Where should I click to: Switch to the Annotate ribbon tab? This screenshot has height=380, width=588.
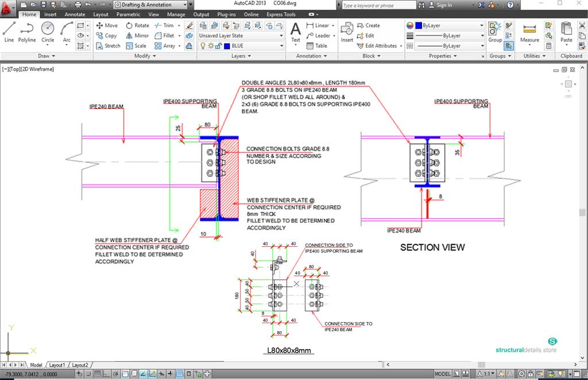point(75,14)
